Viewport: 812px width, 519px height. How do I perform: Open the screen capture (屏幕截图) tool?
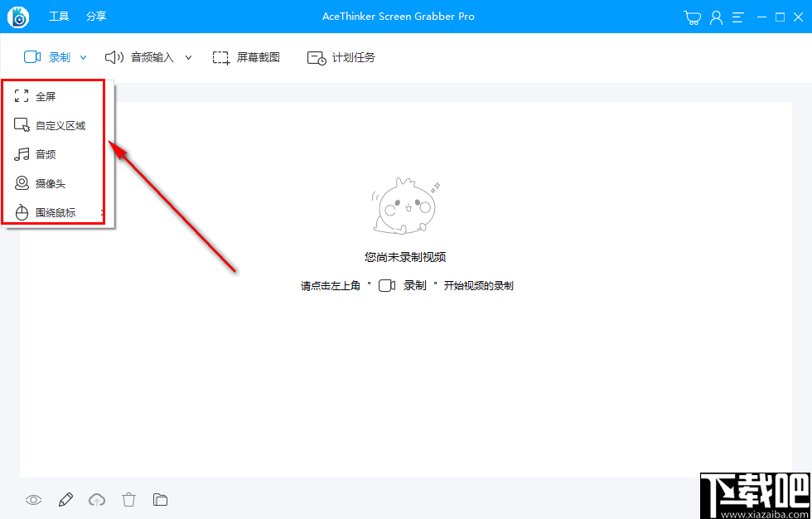click(246, 57)
